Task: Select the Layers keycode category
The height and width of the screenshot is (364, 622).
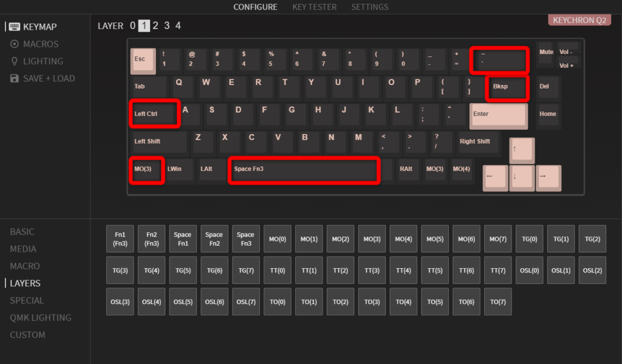Action: [x=25, y=283]
